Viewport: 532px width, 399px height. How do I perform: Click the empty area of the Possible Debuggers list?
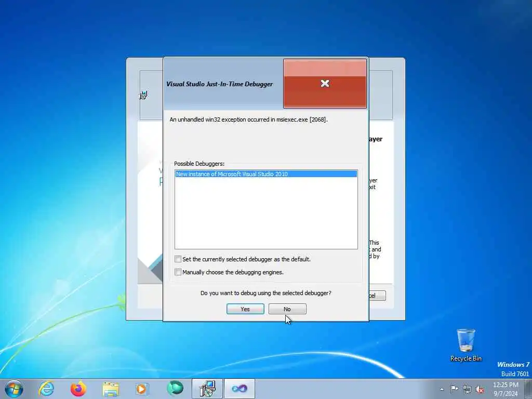coord(266,213)
